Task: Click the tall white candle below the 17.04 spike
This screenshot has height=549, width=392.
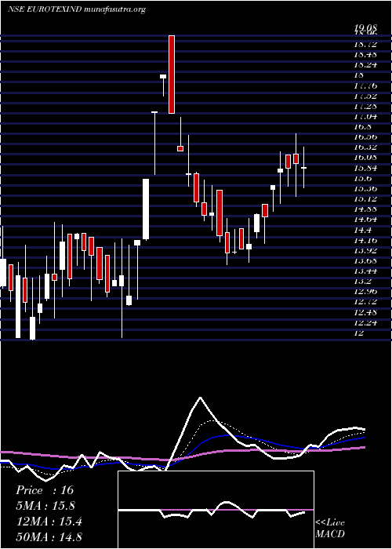Action: click(146, 209)
